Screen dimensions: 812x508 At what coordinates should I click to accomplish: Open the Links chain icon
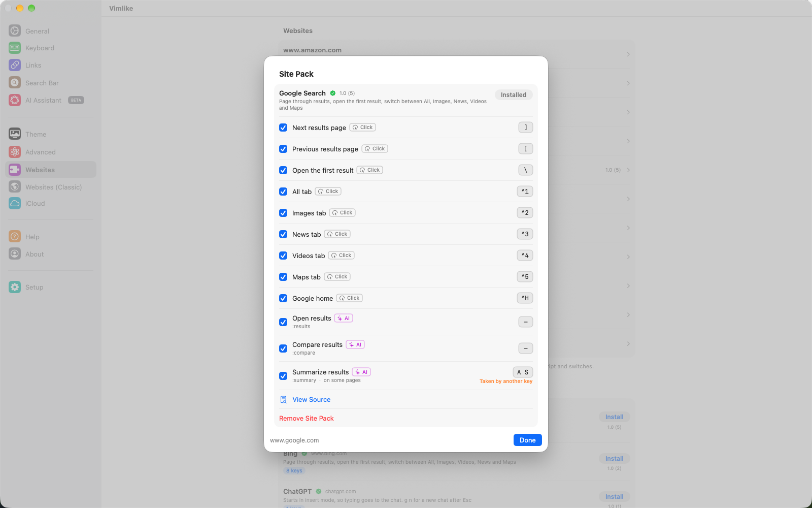click(x=15, y=65)
